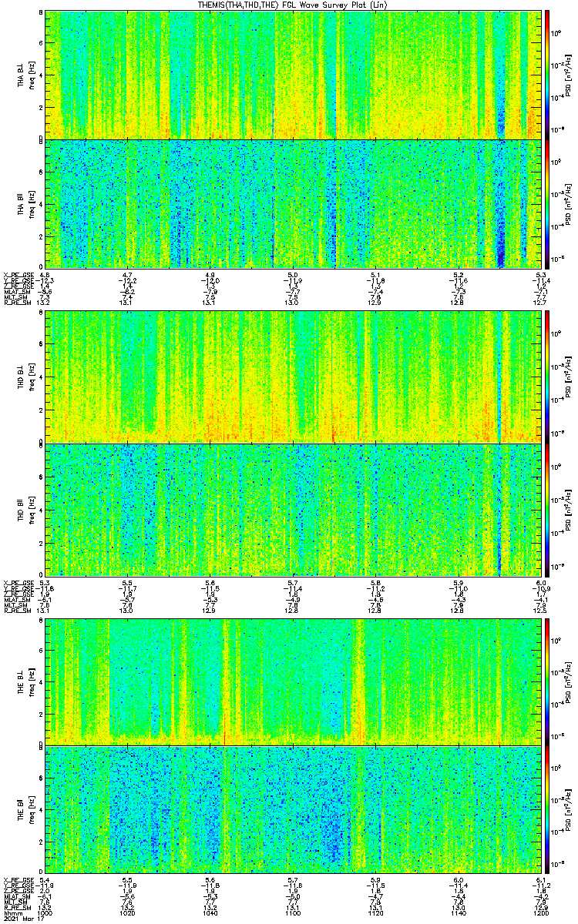Click the color bar beside THD B-parallel panel

[547, 509]
